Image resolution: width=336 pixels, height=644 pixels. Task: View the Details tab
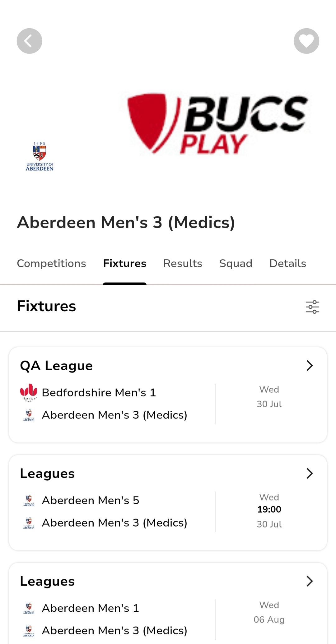tap(288, 263)
